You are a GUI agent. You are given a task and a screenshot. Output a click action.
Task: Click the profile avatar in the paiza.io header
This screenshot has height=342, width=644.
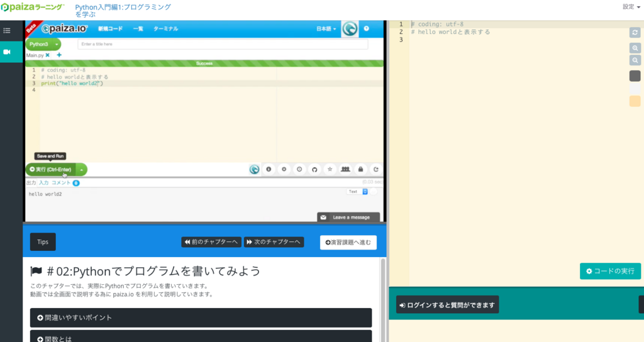point(350,29)
